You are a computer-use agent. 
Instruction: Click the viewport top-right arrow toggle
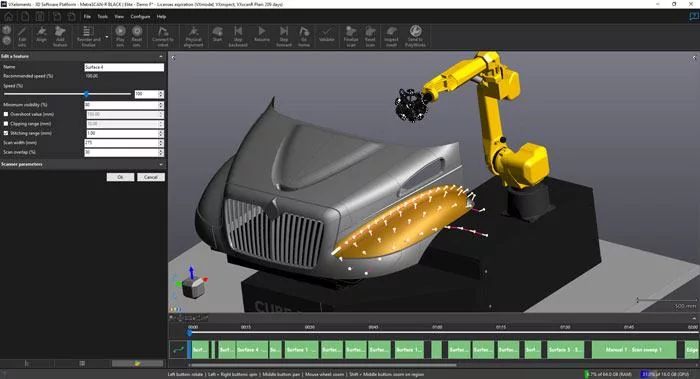[694, 58]
